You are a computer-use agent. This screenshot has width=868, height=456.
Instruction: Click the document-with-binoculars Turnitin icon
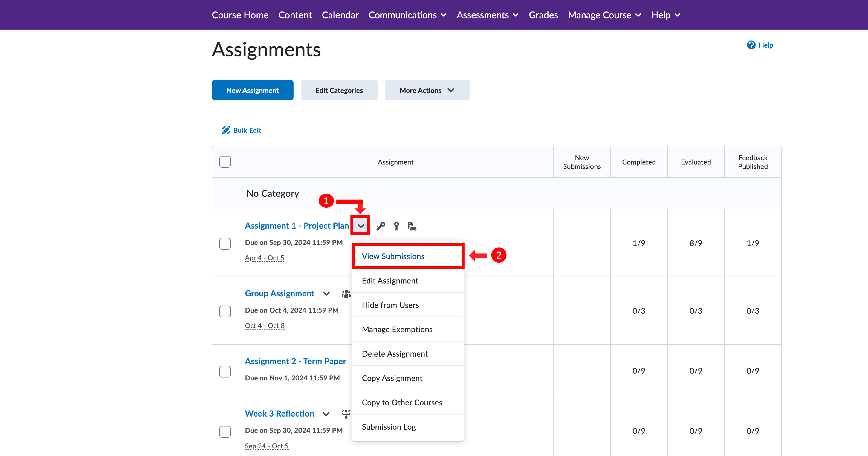pos(411,226)
